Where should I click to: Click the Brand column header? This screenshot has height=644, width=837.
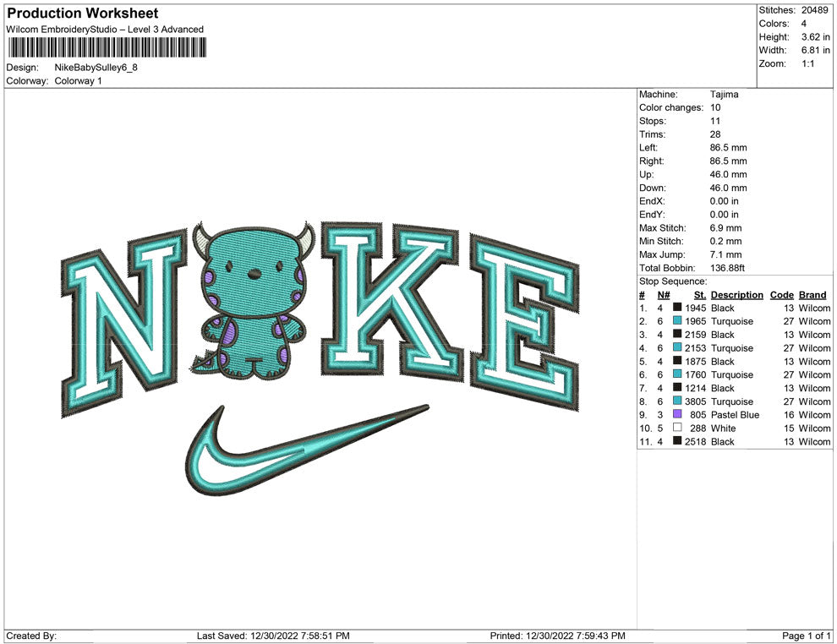tap(812, 294)
